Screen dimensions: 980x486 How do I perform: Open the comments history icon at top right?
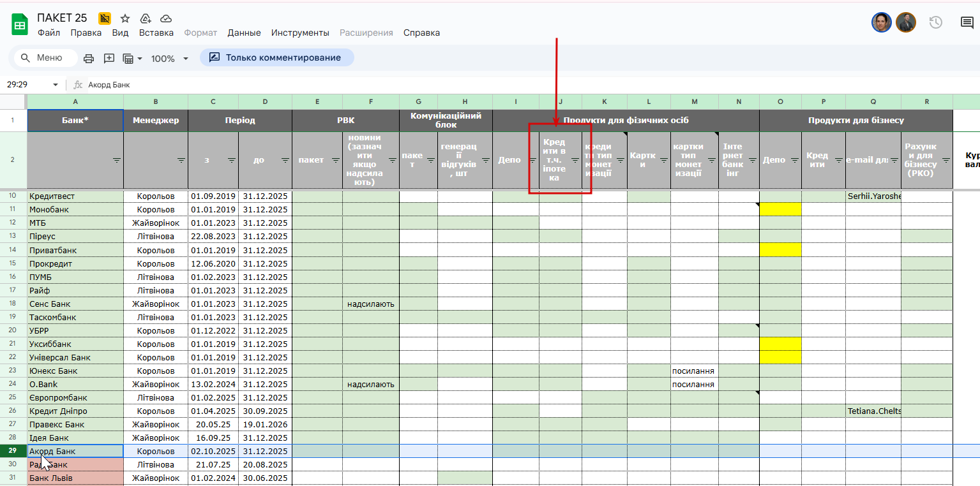pyautogui.click(x=967, y=23)
